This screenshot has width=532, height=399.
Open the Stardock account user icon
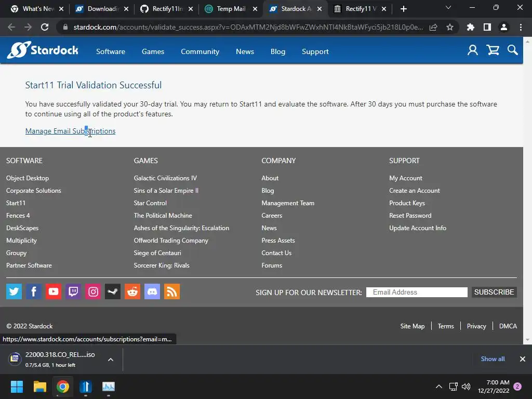[473, 50]
